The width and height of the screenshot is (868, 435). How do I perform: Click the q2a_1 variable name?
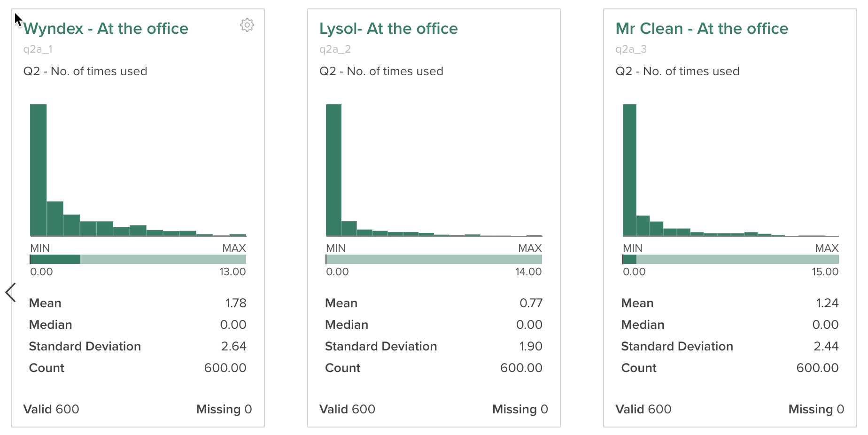[x=38, y=49]
